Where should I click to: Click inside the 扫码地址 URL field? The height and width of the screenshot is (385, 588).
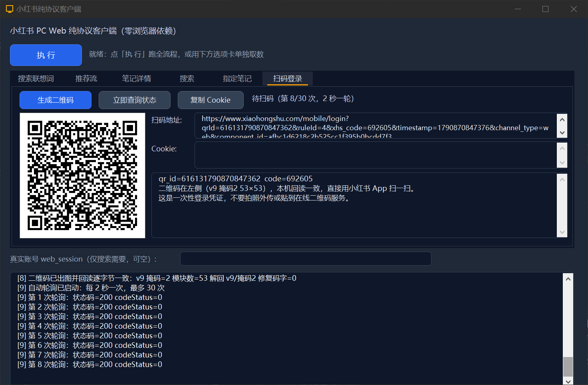(375, 126)
